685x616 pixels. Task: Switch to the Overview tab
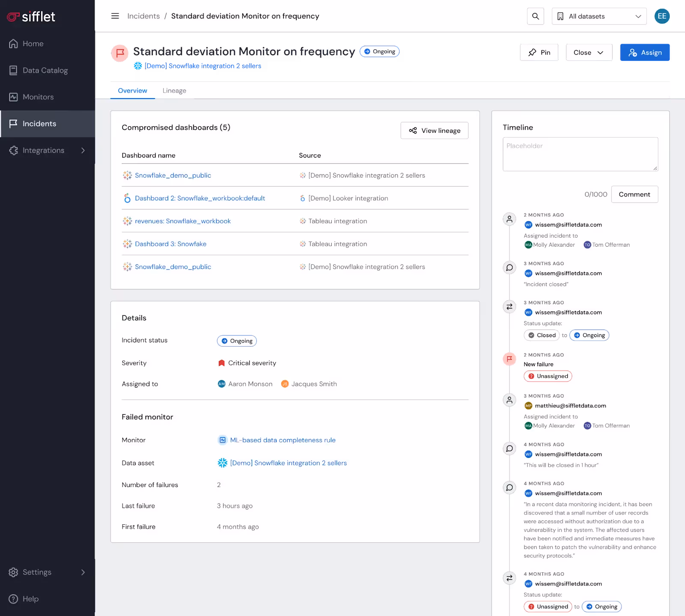(132, 90)
